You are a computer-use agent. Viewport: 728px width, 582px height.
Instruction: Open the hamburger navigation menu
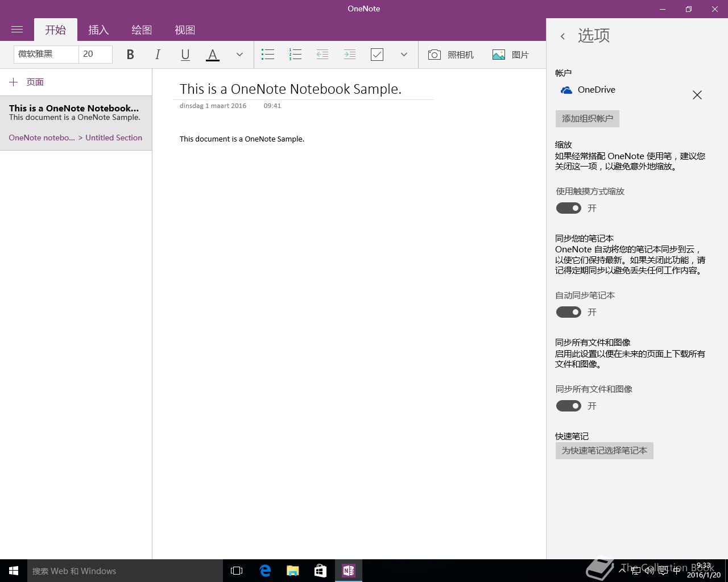tap(17, 30)
